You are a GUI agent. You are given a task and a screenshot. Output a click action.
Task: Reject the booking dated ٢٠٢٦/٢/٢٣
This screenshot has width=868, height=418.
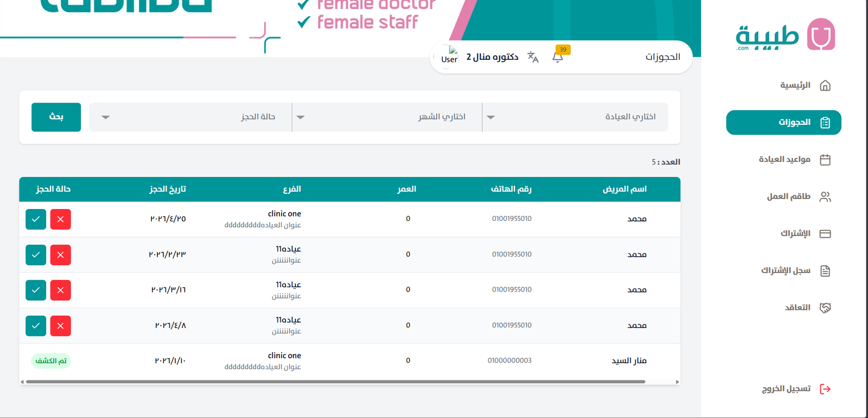[60, 255]
